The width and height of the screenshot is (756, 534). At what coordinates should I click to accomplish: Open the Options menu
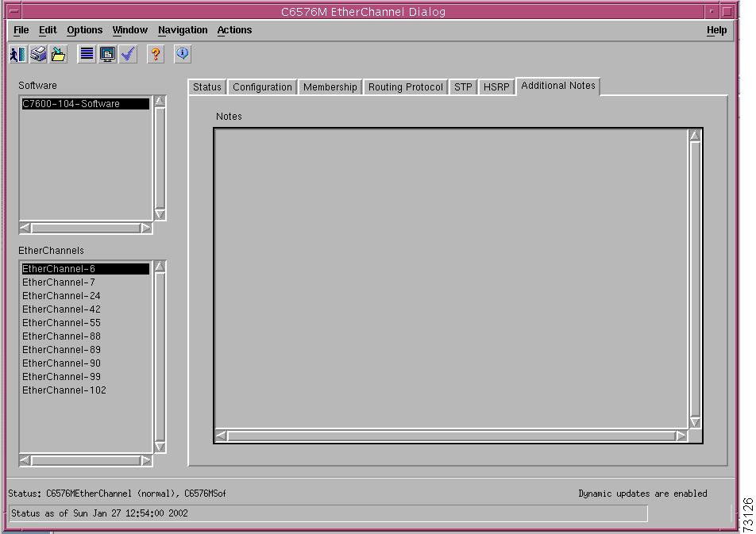85,30
